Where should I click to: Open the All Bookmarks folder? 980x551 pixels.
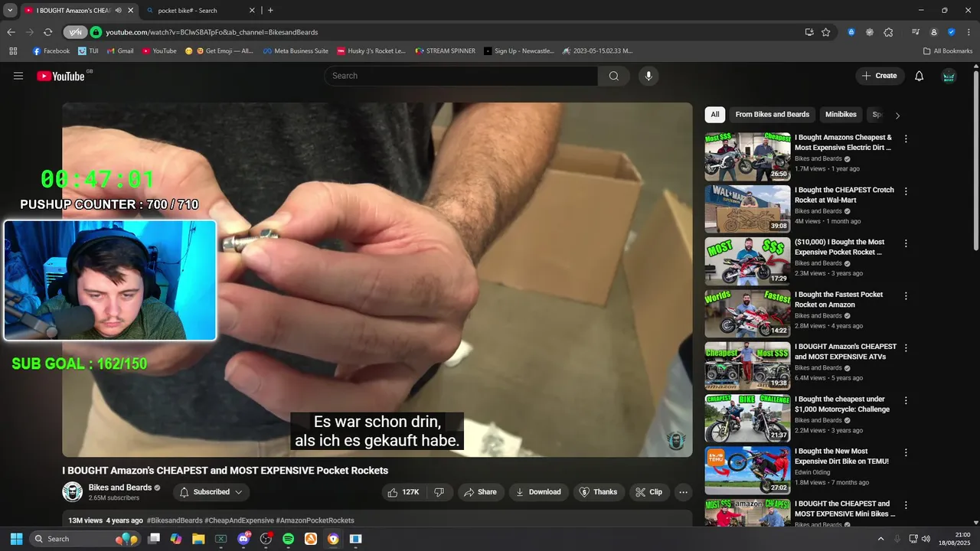click(x=948, y=51)
